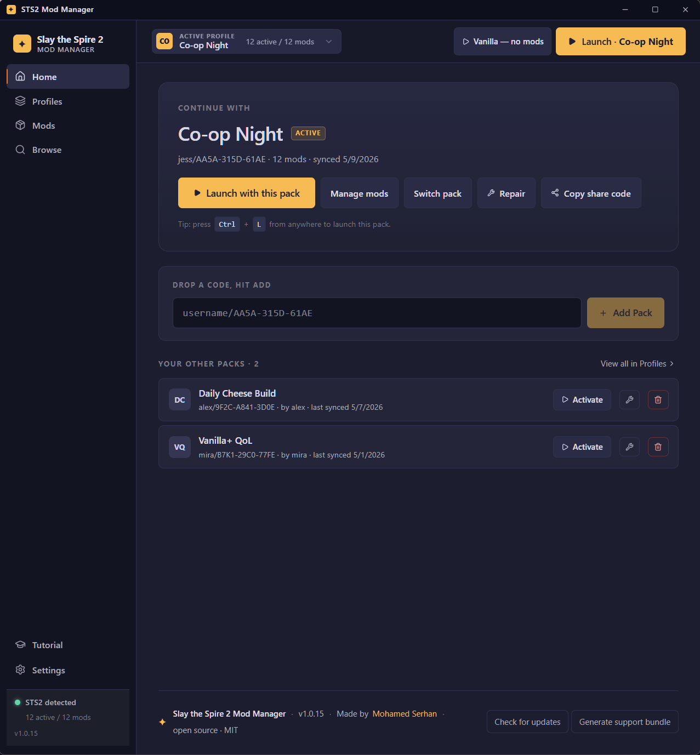The width and height of the screenshot is (700, 755).
Task: Focus the share code input field
Action: [377, 313]
